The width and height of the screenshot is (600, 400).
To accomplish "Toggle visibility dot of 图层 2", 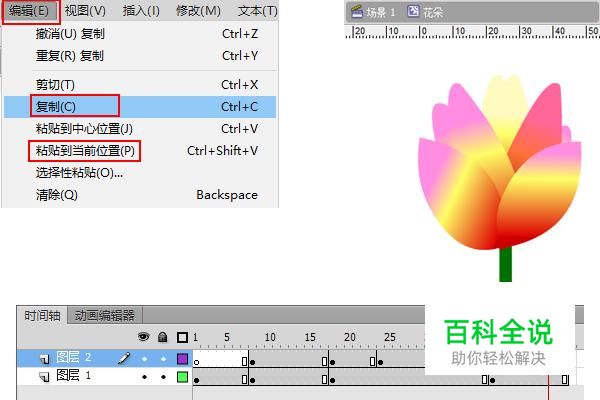I will click(144, 359).
